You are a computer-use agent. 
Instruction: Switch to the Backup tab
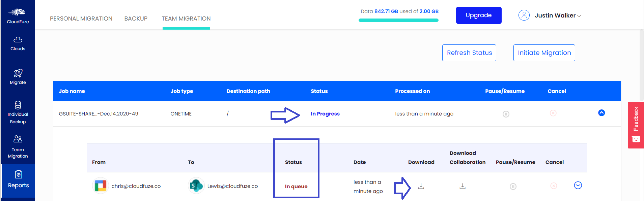136,19
